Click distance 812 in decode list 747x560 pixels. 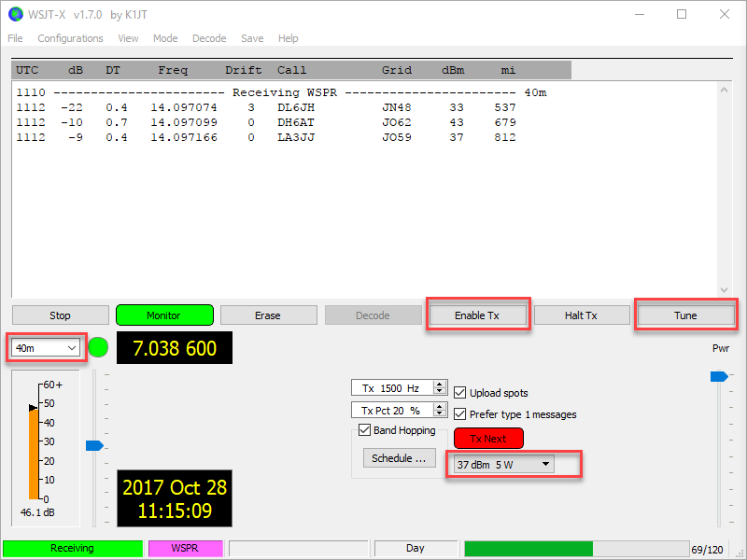[505, 137]
